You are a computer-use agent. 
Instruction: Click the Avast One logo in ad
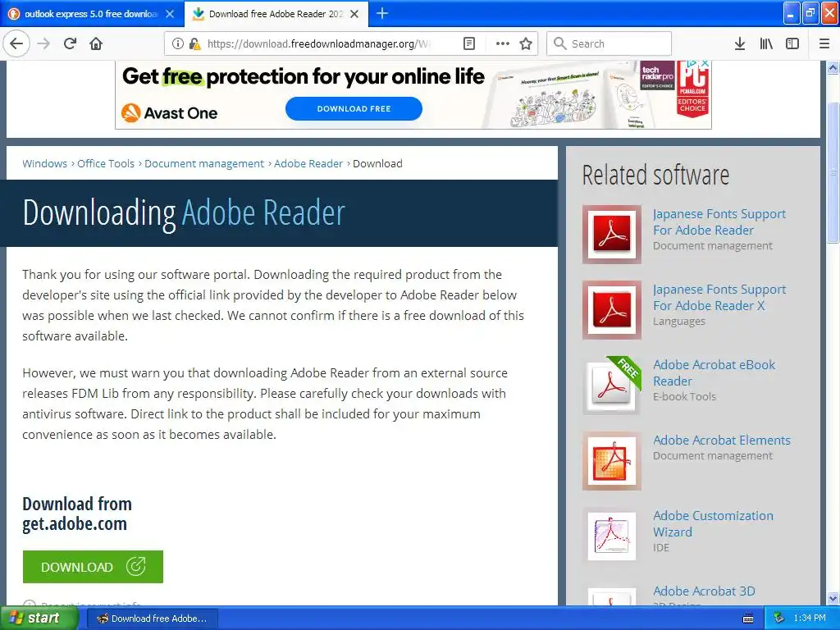point(169,113)
